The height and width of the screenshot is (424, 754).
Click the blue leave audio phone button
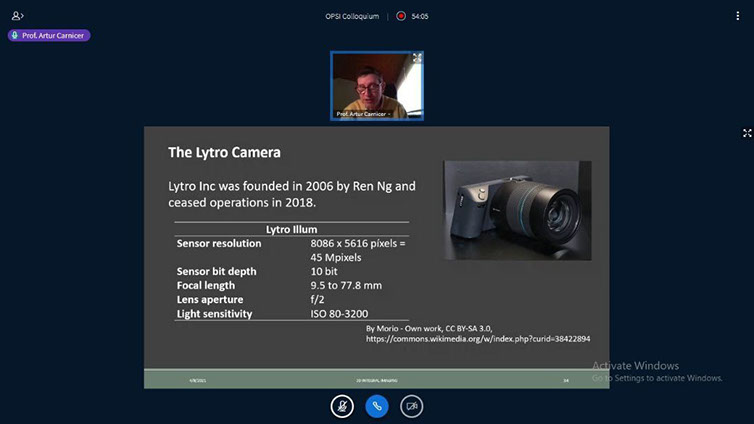tap(377, 406)
